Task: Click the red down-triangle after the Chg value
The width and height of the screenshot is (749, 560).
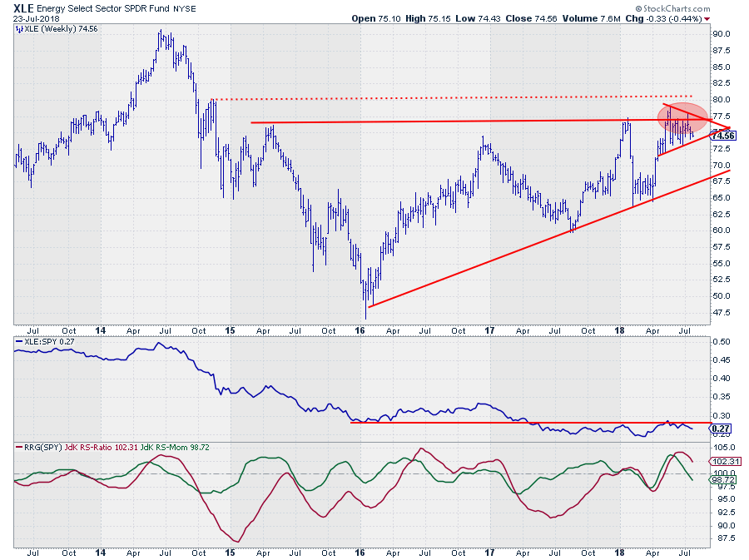Action: point(707,17)
